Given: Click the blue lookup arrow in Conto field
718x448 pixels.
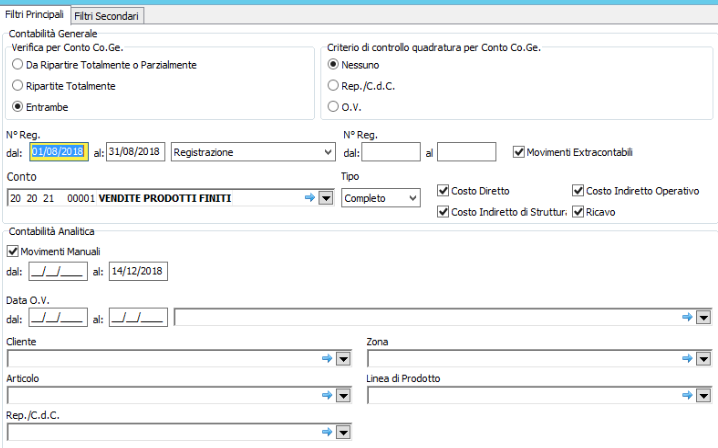Looking at the screenshot, I should click(x=310, y=198).
